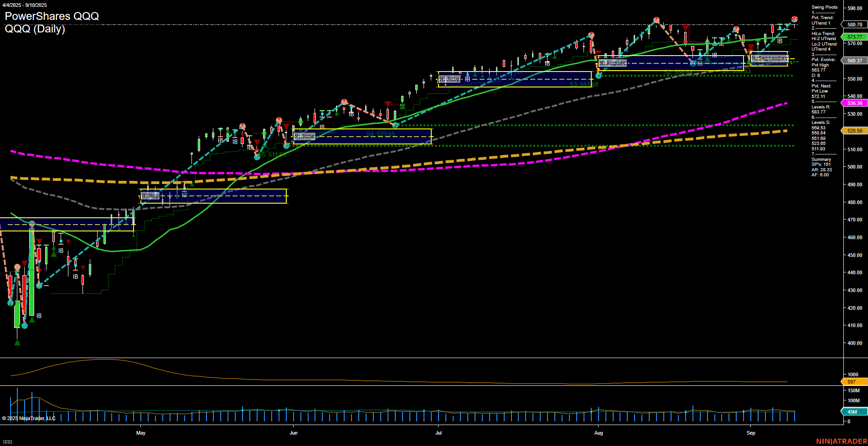Select the M: June monthly range label
Image resolution: width=868 pixels, height=446 pixels.
305,136
